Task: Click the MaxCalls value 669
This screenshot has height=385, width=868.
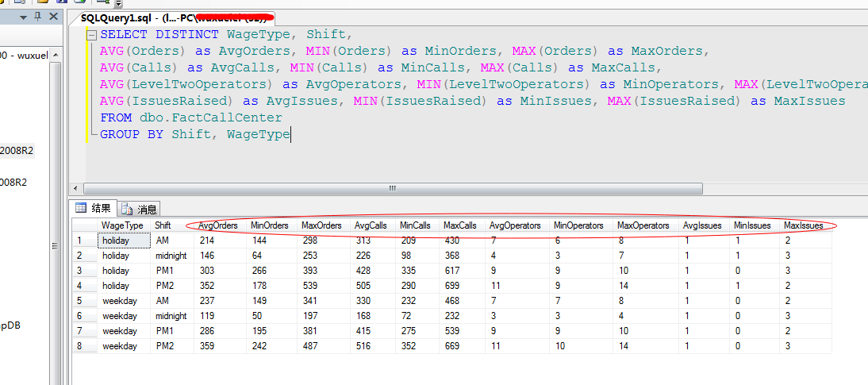Action: click(463, 345)
